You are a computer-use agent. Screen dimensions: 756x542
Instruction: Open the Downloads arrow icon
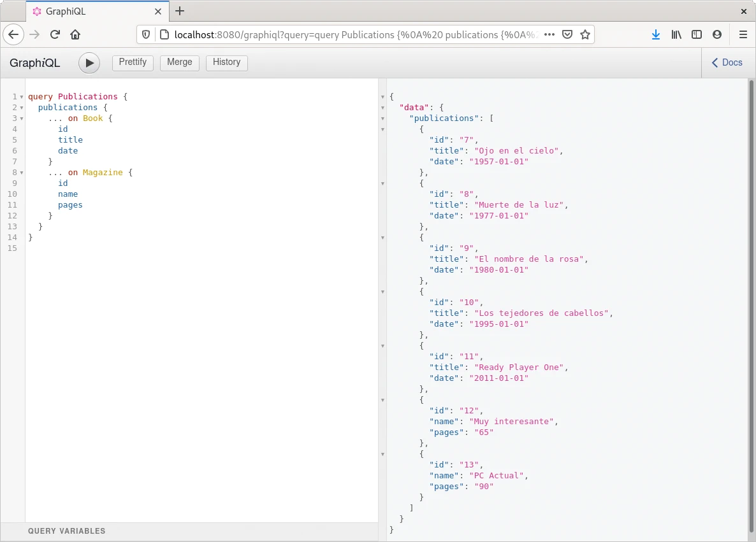click(656, 34)
